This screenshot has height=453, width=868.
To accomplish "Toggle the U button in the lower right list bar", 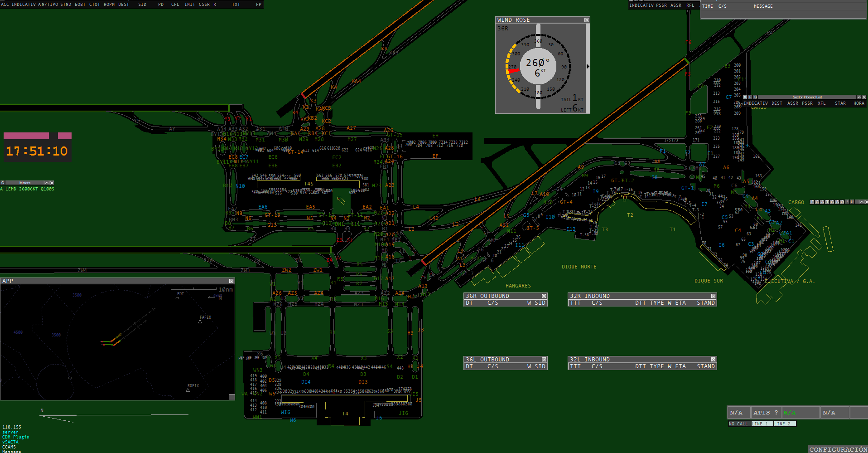I will 852,202.
